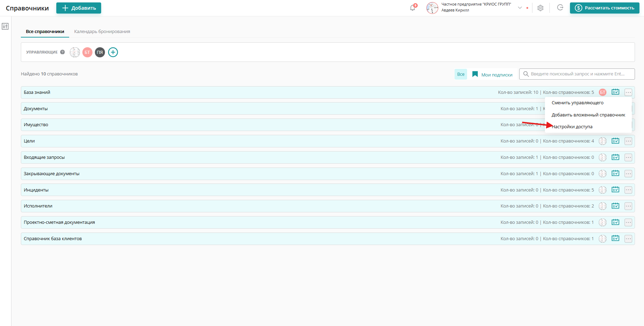Click the БТ manager avatar in Управляющие
Screen dimensions: 644x326
pos(87,52)
